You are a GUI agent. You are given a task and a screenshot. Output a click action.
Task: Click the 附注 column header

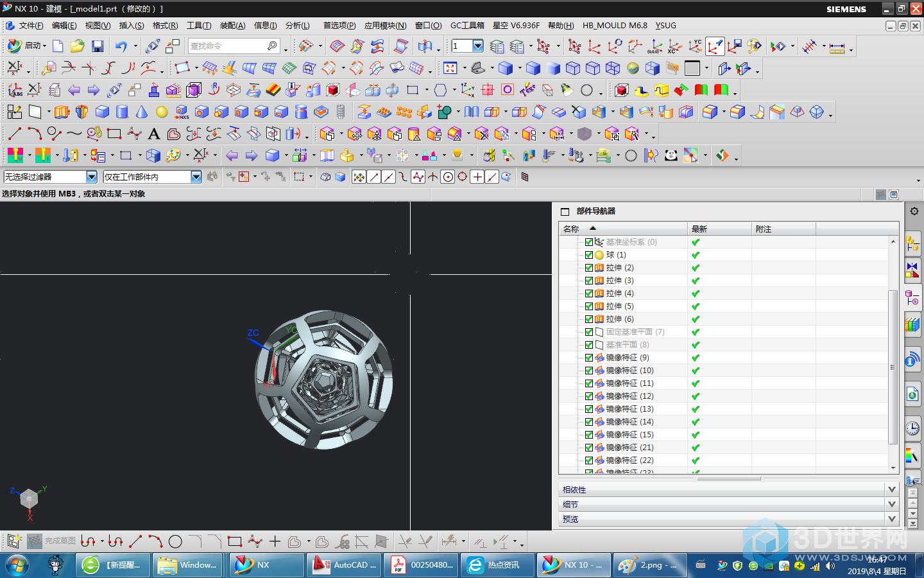pyautogui.click(x=783, y=229)
